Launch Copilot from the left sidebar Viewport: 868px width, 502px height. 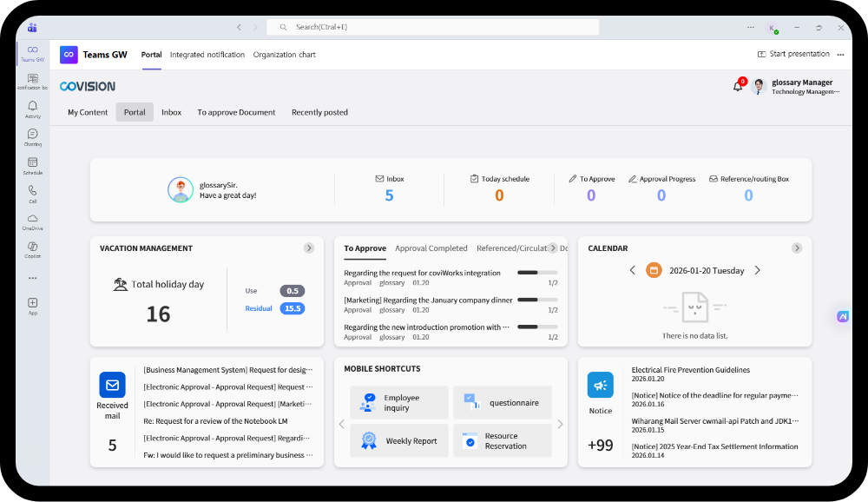click(x=32, y=248)
